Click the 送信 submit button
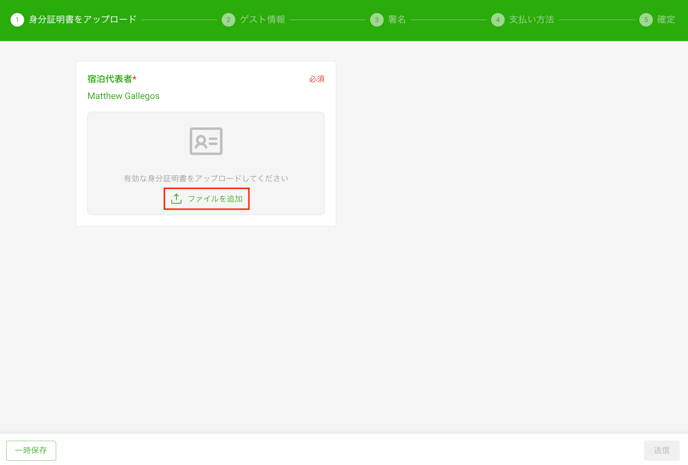 pyautogui.click(x=661, y=451)
